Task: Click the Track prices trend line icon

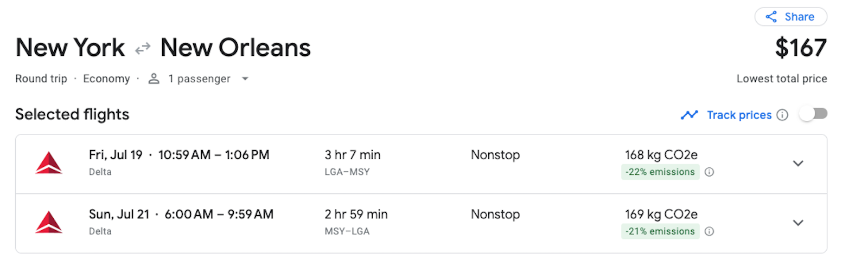Action: point(690,115)
